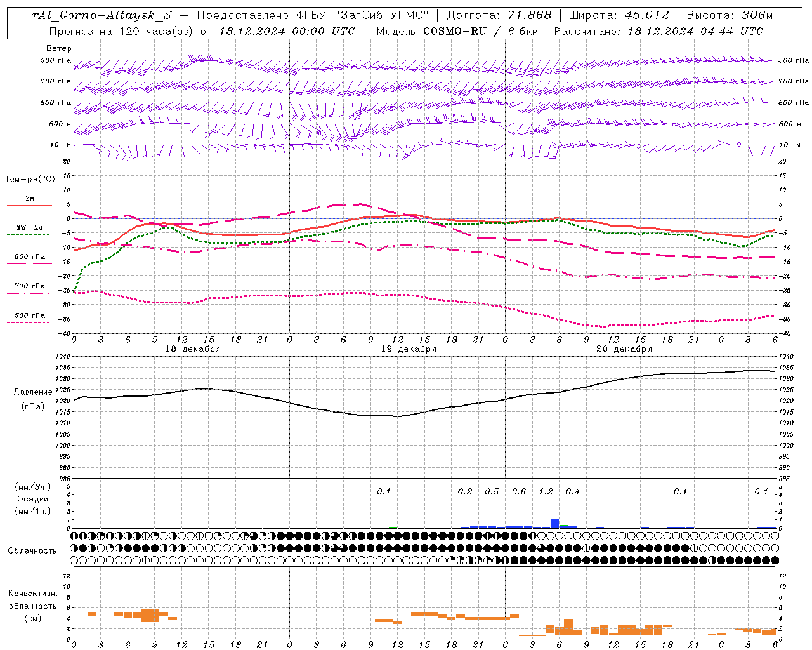
Task: Click the Широта: 45.012 value
Action: click(619, 16)
